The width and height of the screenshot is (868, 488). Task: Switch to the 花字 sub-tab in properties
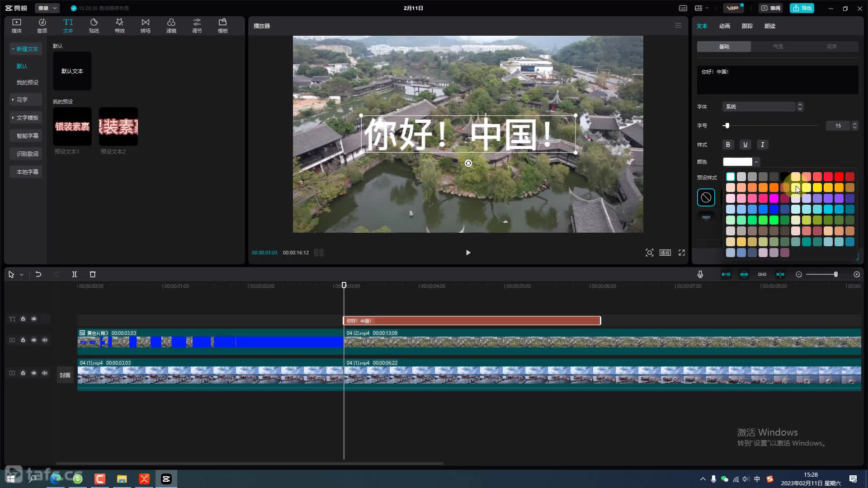[x=832, y=47]
